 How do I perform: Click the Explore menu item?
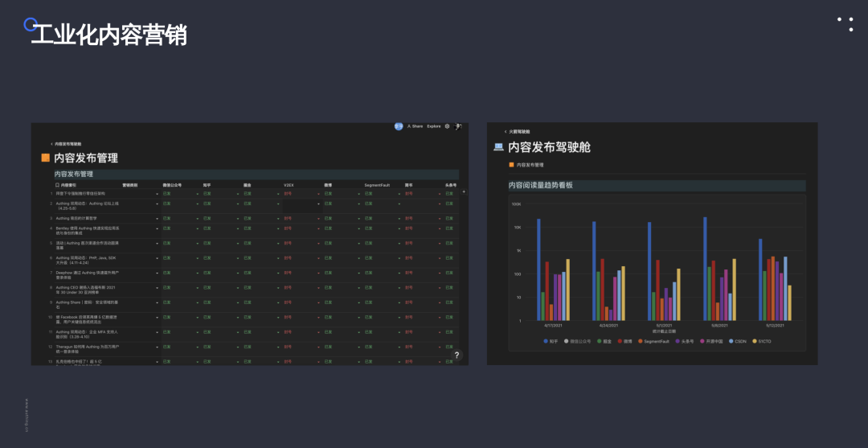(x=434, y=126)
